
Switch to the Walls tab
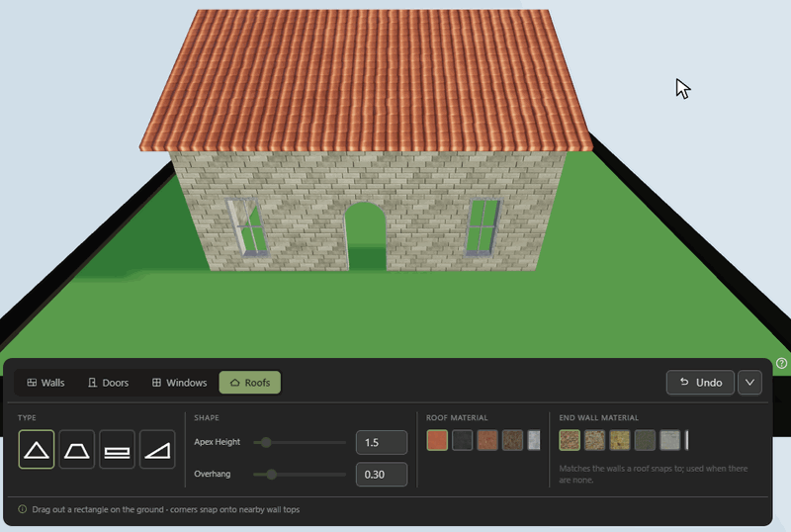tap(45, 383)
